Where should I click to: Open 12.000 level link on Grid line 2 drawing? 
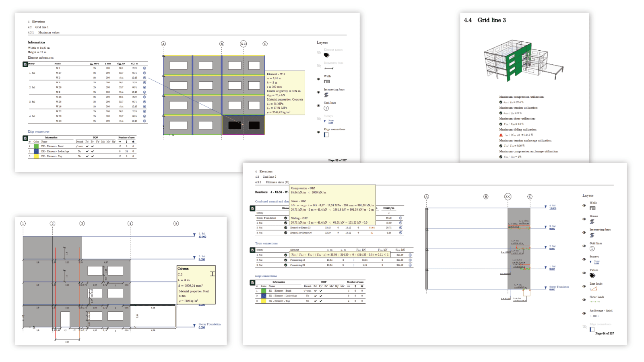[x=553, y=208]
